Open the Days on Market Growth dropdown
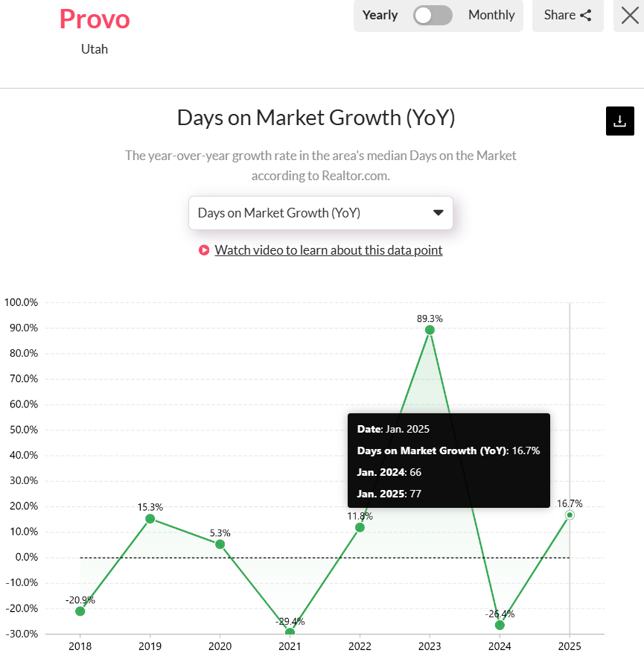644x659 pixels. tap(320, 213)
